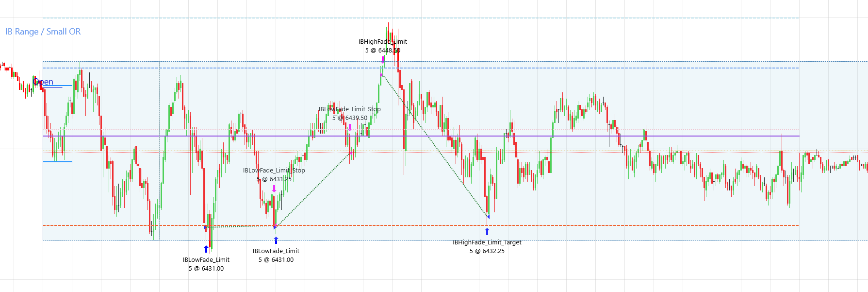Click the IB Range / Small OR label
The image size is (868, 292).
pos(43,32)
